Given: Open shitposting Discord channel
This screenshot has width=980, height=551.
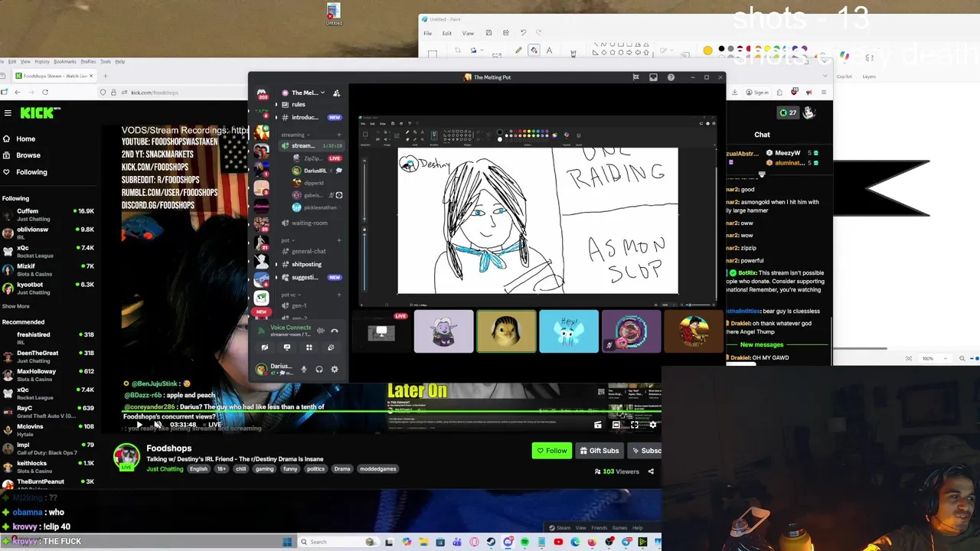Looking at the screenshot, I should (x=306, y=264).
